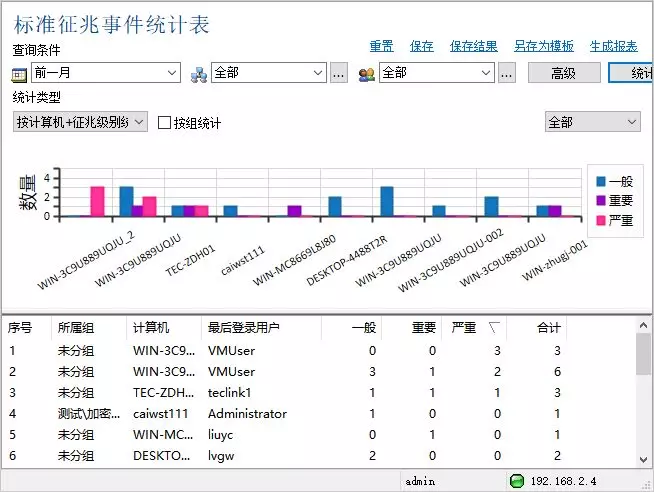Sort by the 最后登录用户 column header

pyautogui.click(x=262, y=328)
